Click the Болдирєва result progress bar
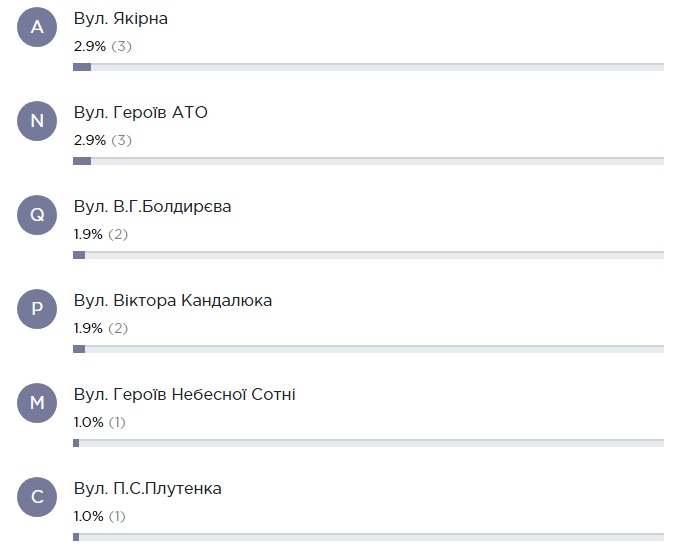 [x=368, y=255]
